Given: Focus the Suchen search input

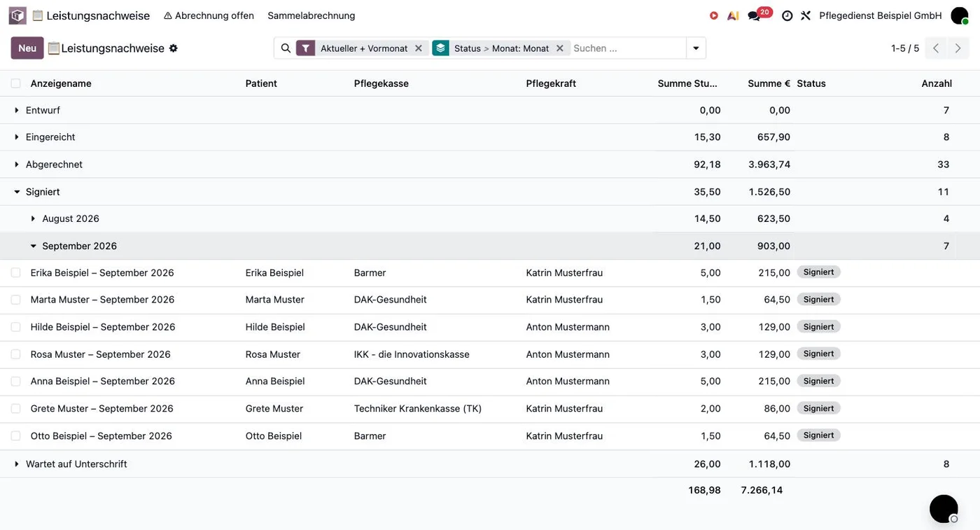Looking at the screenshot, I should pos(627,48).
